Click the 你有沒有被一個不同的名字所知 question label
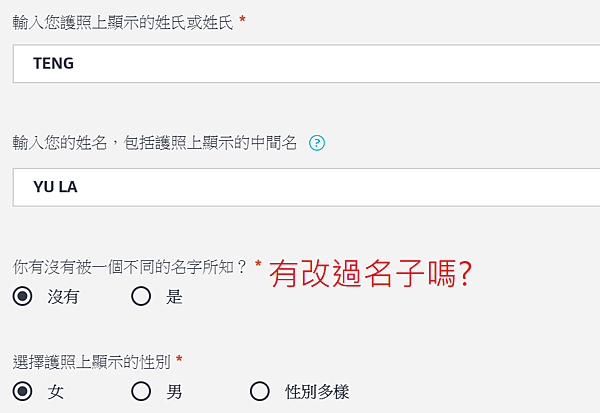This screenshot has width=600, height=413. pyautogui.click(x=130, y=267)
